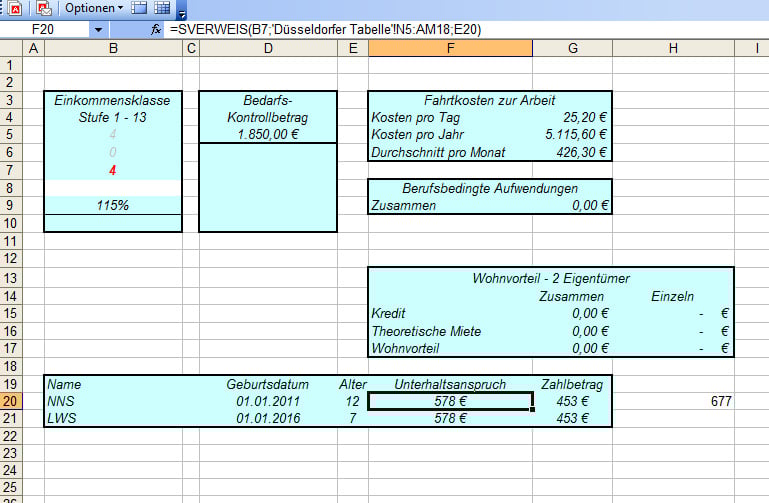Image resolution: width=769 pixels, height=503 pixels.
Task: Open the Name Box dropdown arrow
Action: [x=98, y=29]
